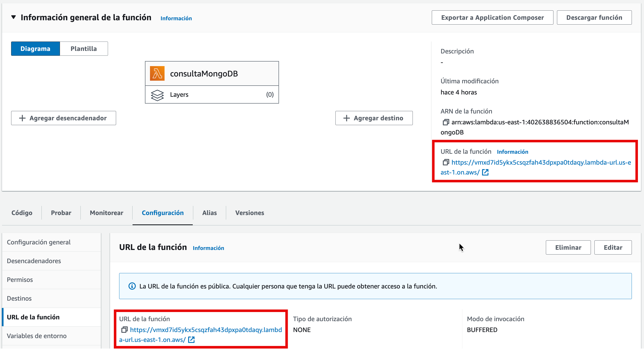Click the plus icon in Agregar desencadenador
Viewport: 644px width, 349px height.
click(x=22, y=118)
